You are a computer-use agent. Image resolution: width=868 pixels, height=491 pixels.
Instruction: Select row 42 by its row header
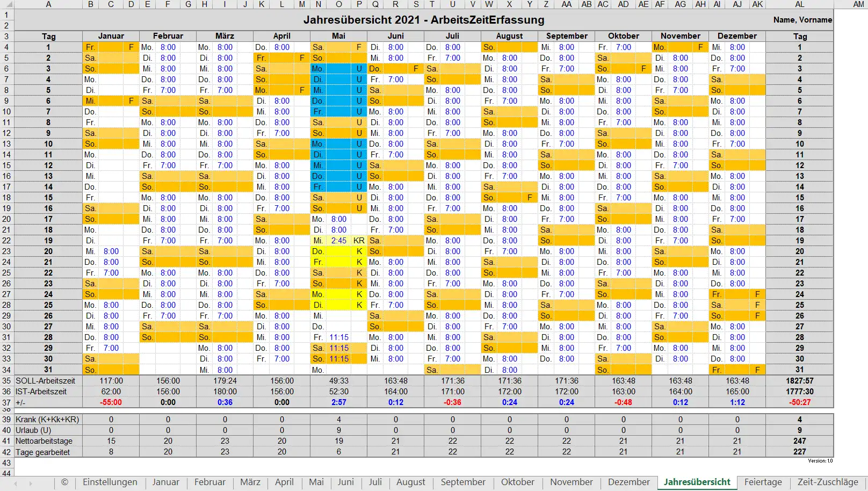tap(6, 452)
